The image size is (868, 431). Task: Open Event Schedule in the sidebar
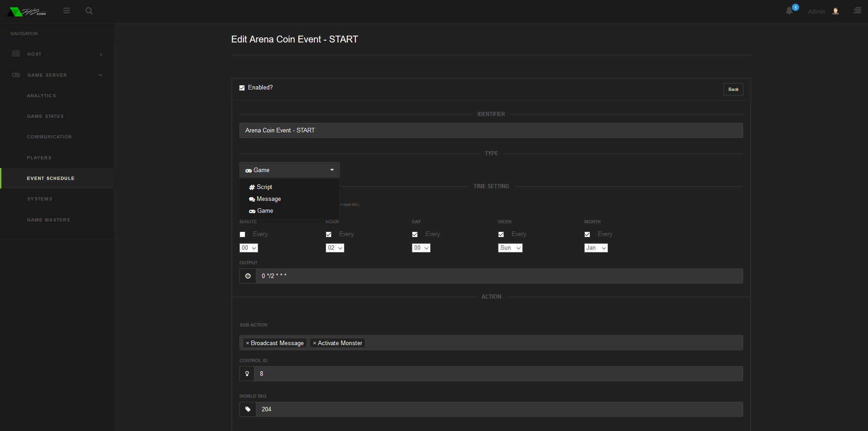(x=51, y=179)
